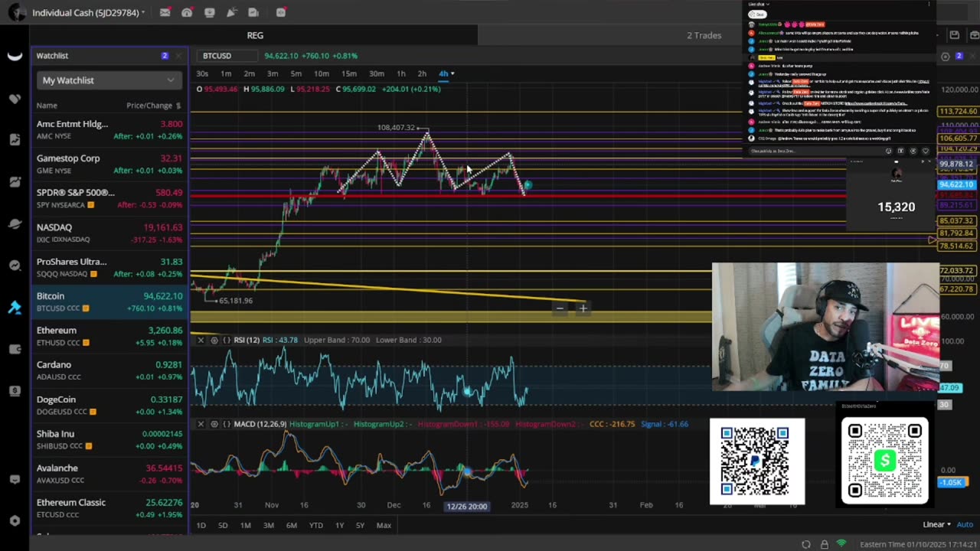
Task: Close the Watchlist panel tab
Action: (x=178, y=56)
